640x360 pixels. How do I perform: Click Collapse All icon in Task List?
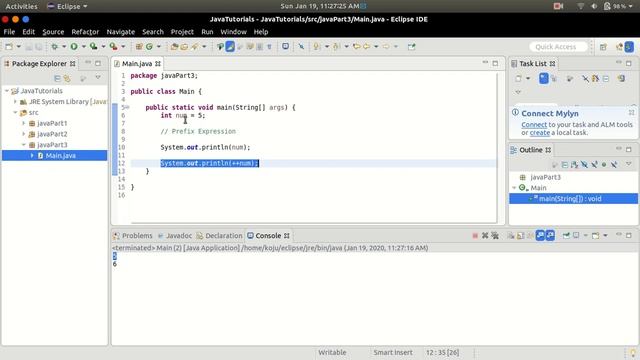click(x=606, y=78)
